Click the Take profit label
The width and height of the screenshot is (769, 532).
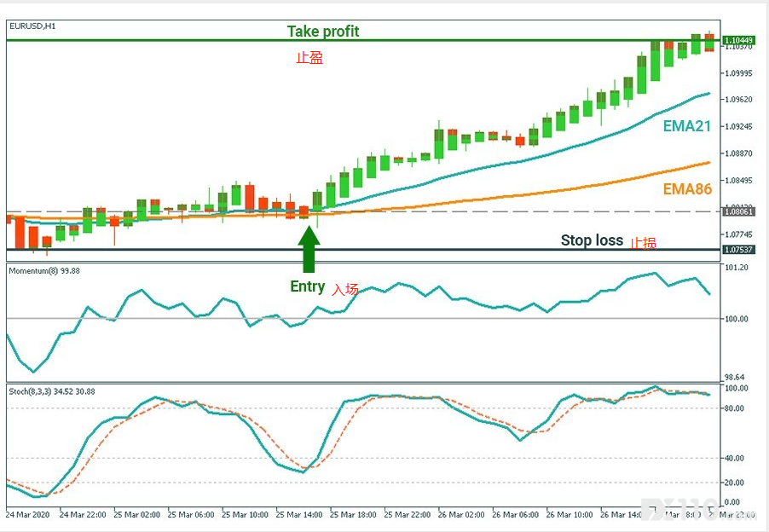point(322,32)
